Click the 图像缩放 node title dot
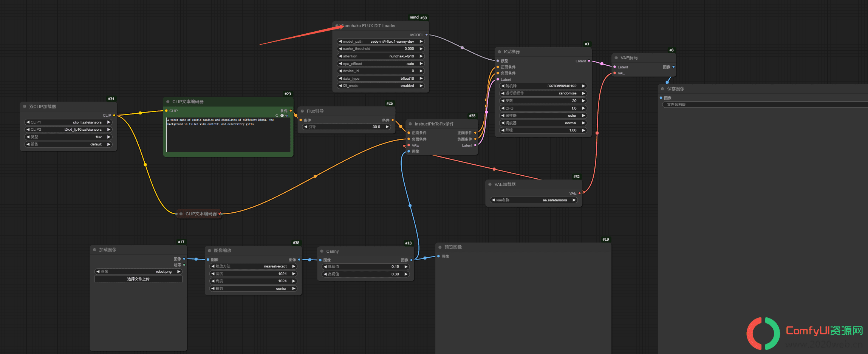This screenshot has width=868, height=354. [x=209, y=250]
